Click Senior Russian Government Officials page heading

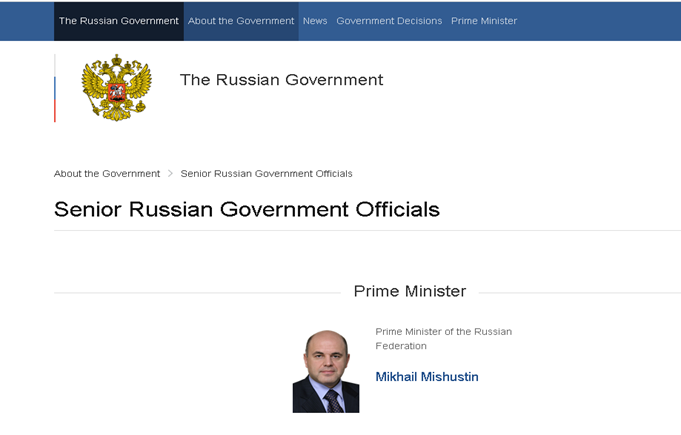247,210
